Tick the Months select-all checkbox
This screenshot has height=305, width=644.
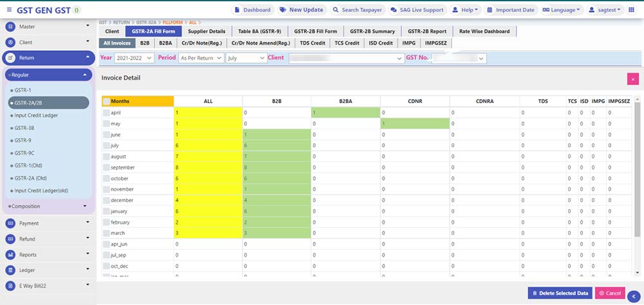click(106, 101)
